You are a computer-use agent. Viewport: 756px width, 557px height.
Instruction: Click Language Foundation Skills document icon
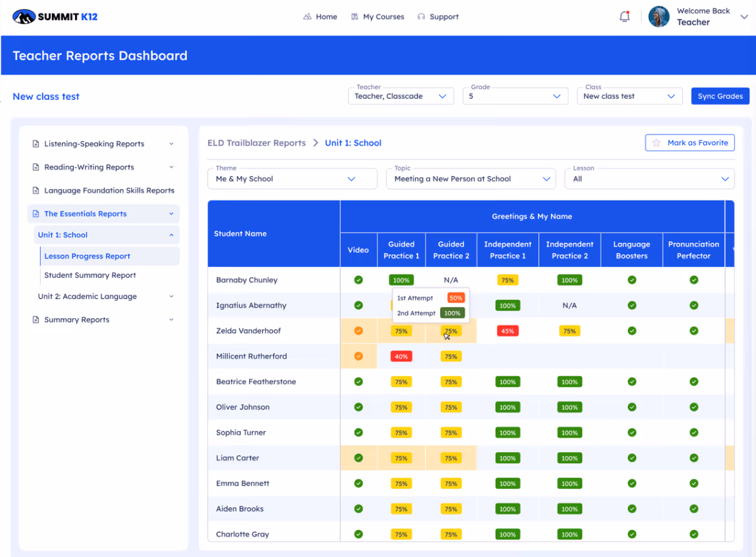(36, 190)
